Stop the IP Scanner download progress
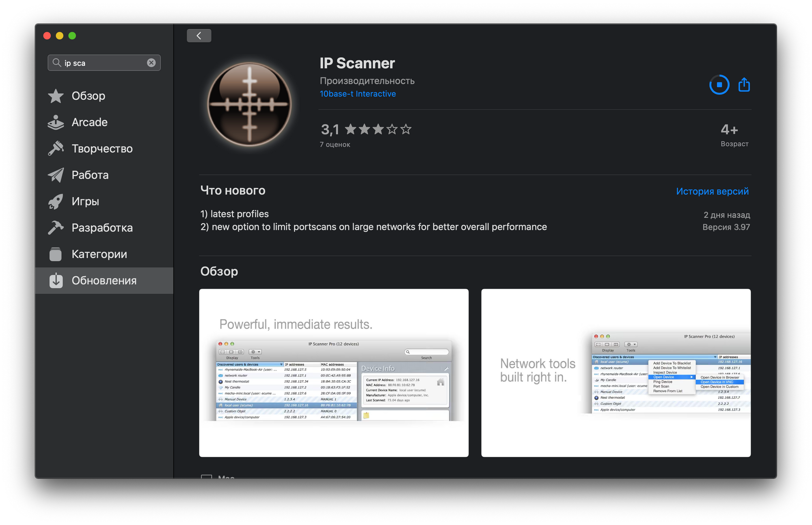The height and width of the screenshot is (525, 812). pyautogui.click(x=719, y=85)
